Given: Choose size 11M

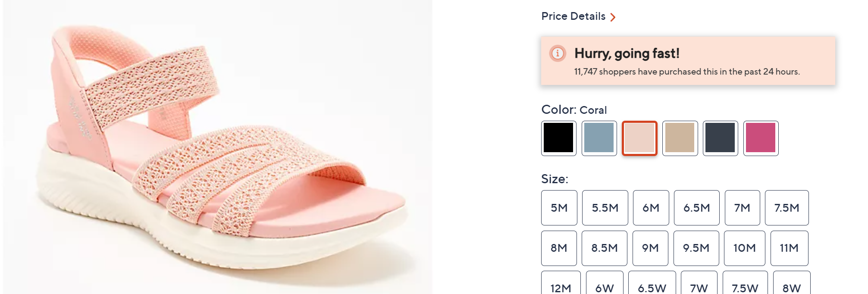Looking at the screenshot, I should click(x=789, y=248).
